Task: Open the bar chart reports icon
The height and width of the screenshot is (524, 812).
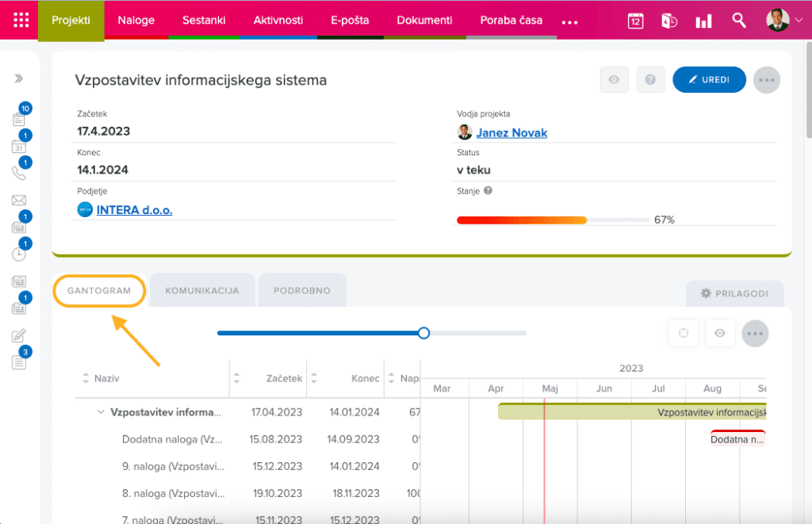Action: tap(703, 21)
